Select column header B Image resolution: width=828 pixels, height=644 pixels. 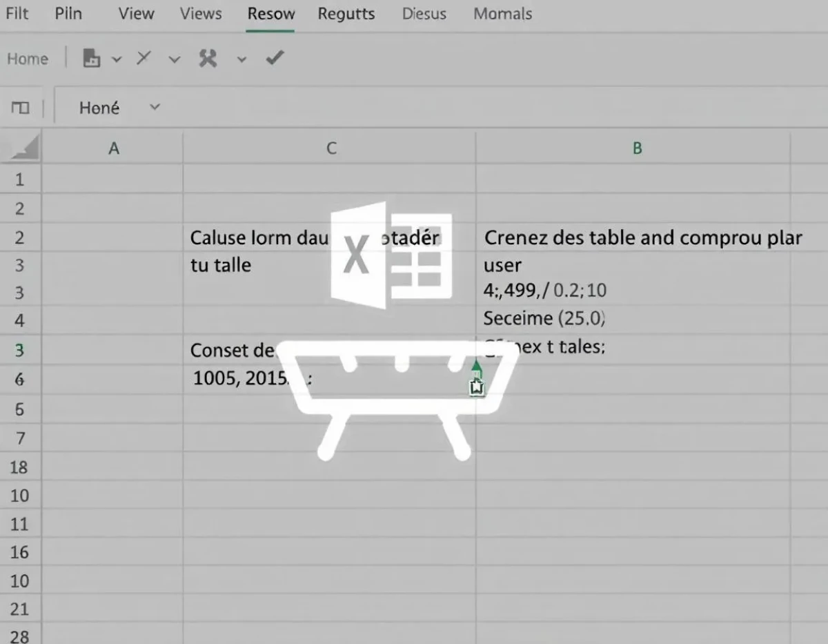pos(637,148)
